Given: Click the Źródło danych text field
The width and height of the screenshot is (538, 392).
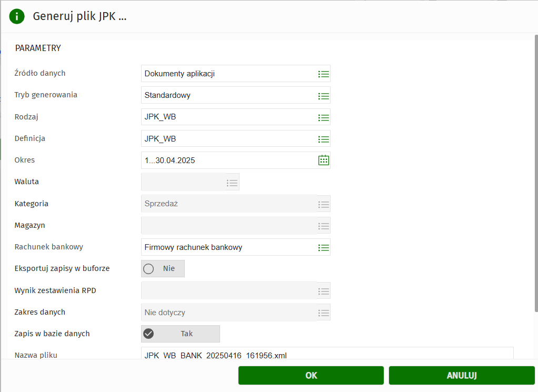Looking at the screenshot, I should (228, 74).
